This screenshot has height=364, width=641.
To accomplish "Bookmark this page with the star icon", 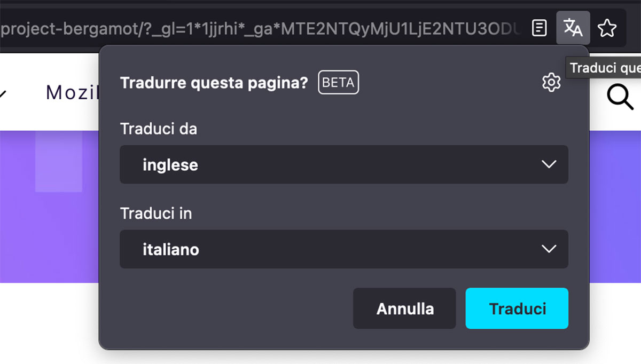I will (x=607, y=28).
